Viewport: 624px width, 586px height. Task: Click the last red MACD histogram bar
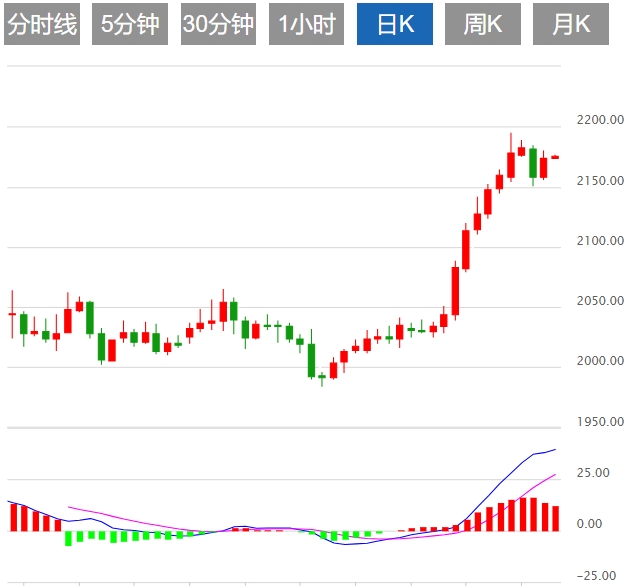point(556,518)
